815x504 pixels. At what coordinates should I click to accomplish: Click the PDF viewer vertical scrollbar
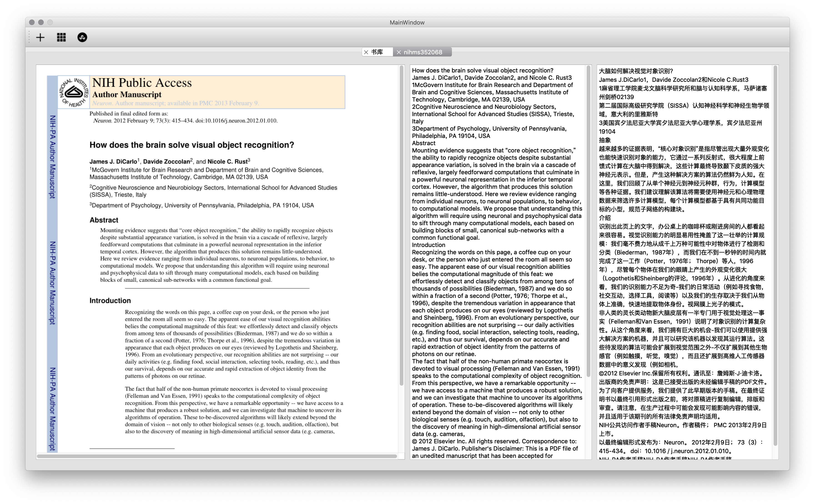point(402,225)
